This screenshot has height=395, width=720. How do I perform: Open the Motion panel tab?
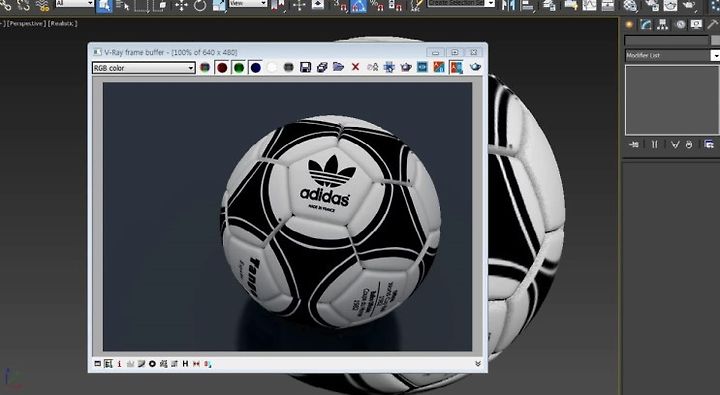680,25
